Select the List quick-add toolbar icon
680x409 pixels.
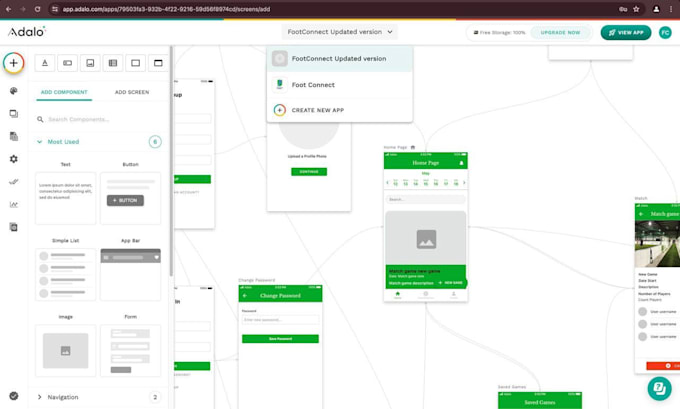[113, 63]
